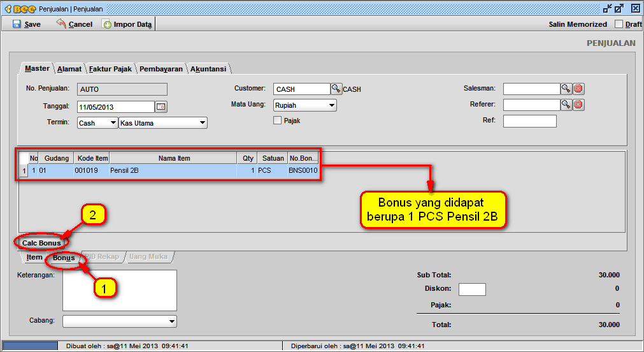Click the No.Bon... column header

[303, 158]
